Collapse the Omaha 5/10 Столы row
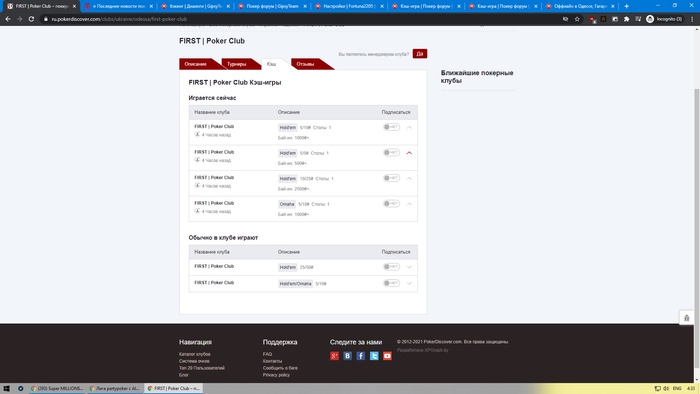This screenshot has height=394, width=700. pos(409,204)
